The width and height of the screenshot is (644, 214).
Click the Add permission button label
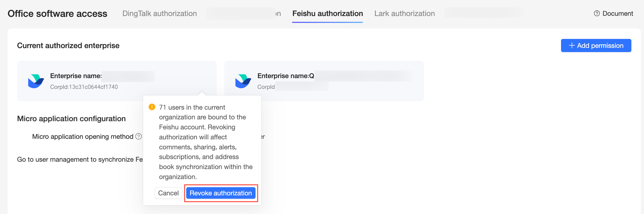pyautogui.click(x=600, y=45)
